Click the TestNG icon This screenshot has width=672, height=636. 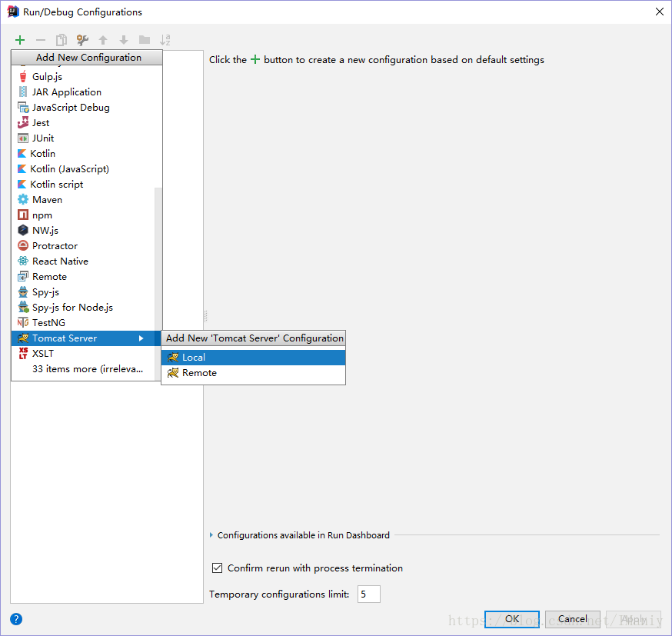(23, 322)
